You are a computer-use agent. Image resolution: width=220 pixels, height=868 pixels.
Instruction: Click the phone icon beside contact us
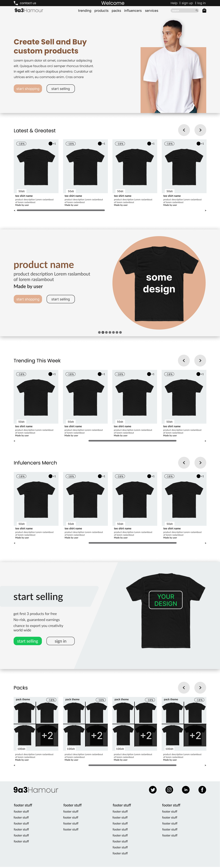pos(16,3)
